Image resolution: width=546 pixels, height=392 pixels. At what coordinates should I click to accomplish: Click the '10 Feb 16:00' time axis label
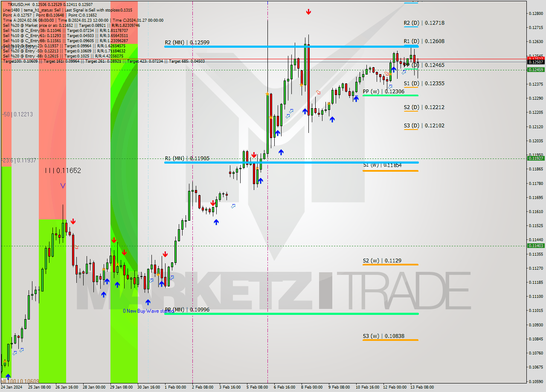tap(367, 387)
